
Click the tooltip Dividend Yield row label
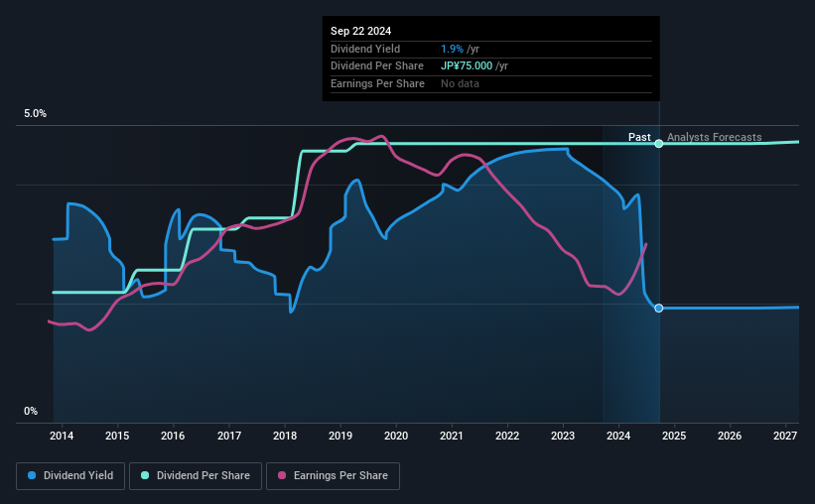point(365,49)
